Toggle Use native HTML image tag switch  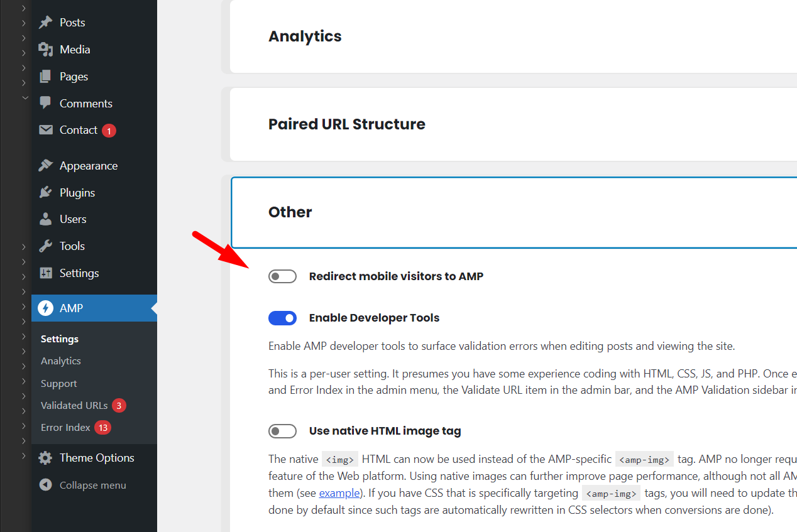(x=282, y=432)
